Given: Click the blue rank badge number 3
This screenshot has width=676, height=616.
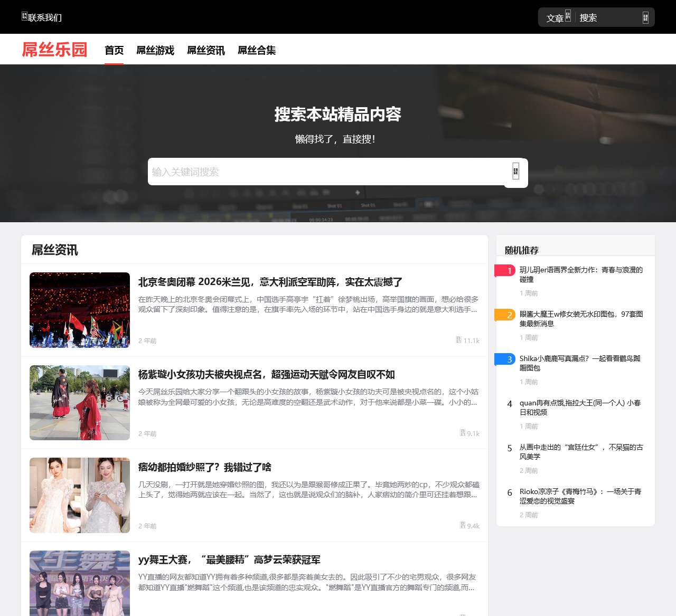Looking at the screenshot, I should tap(505, 359).
